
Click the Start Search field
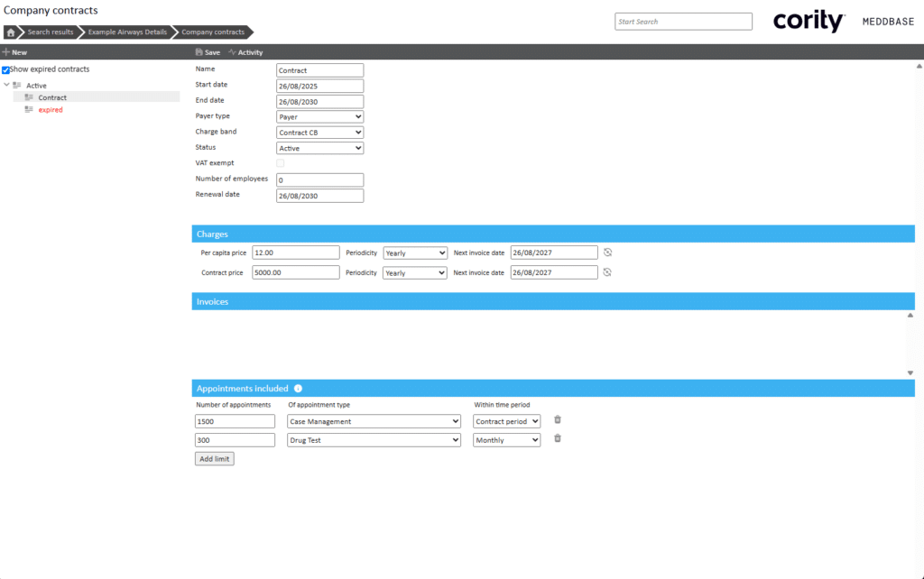click(x=684, y=22)
